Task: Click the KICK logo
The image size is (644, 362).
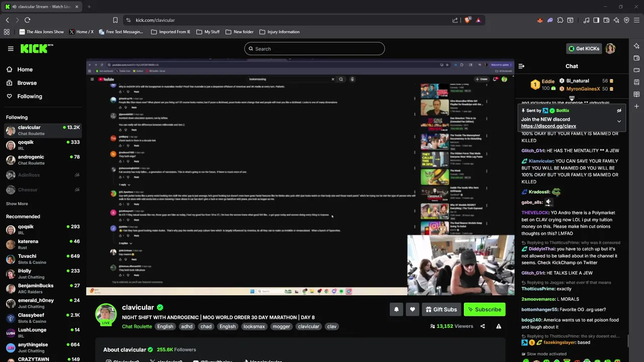Action: coord(36,48)
